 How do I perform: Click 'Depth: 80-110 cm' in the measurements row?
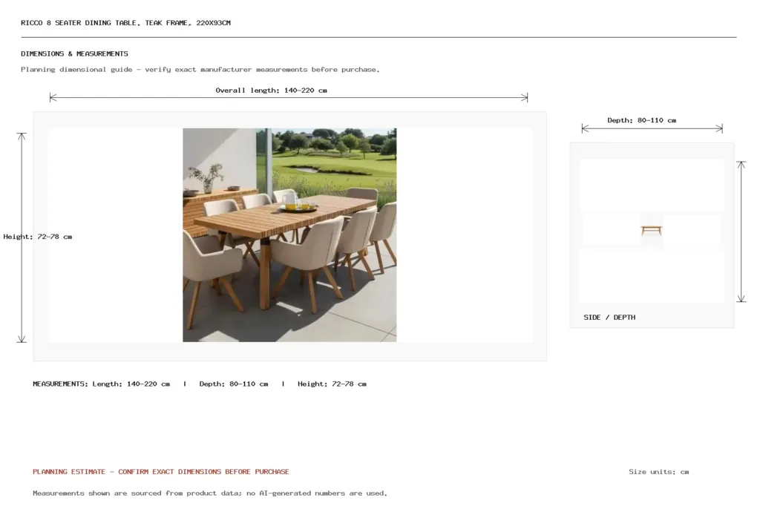pos(234,384)
